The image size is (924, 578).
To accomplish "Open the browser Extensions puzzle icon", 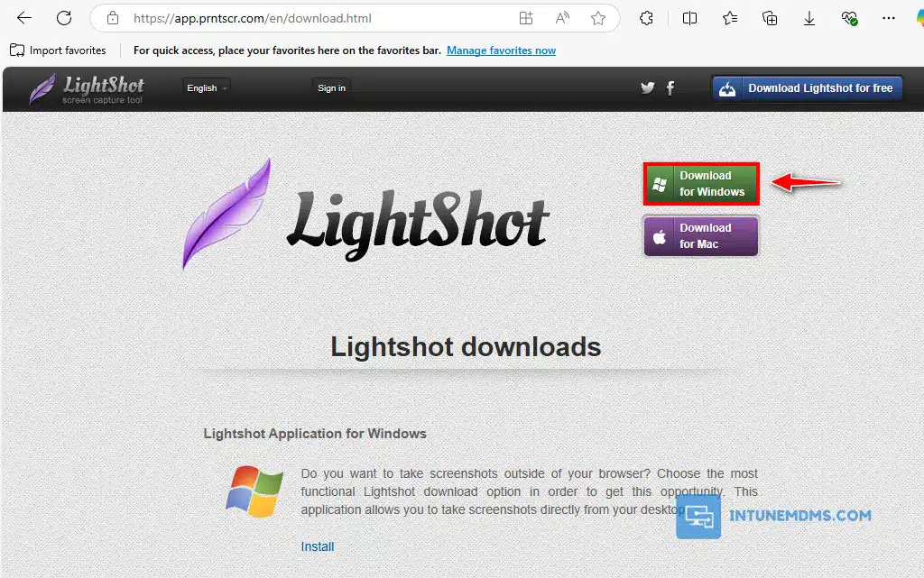I will pos(646,18).
